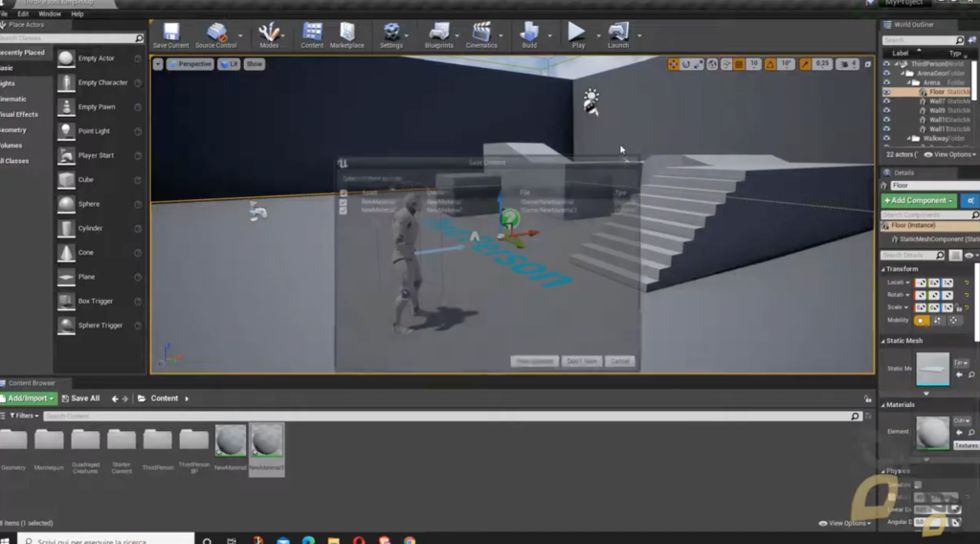This screenshot has height=544, width=980.
Task: Click the Save Current toolbar icon
Action: click(170, 35)
